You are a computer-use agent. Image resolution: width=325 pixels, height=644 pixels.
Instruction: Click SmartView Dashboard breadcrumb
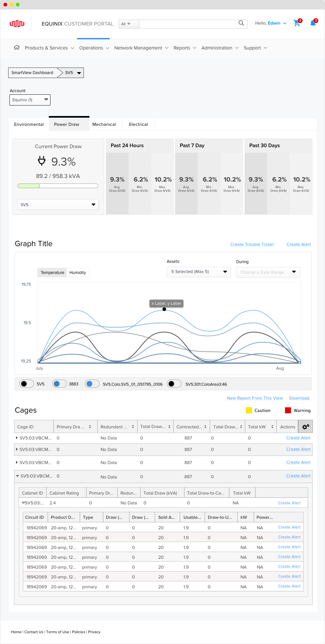coord(32,73)
